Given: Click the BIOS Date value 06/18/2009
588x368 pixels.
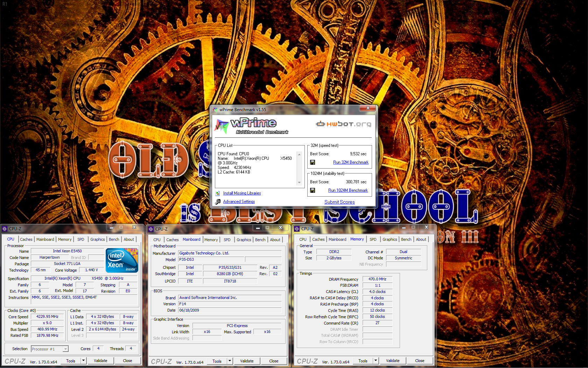Looking at the screenshot, I should tap(230, 310).
